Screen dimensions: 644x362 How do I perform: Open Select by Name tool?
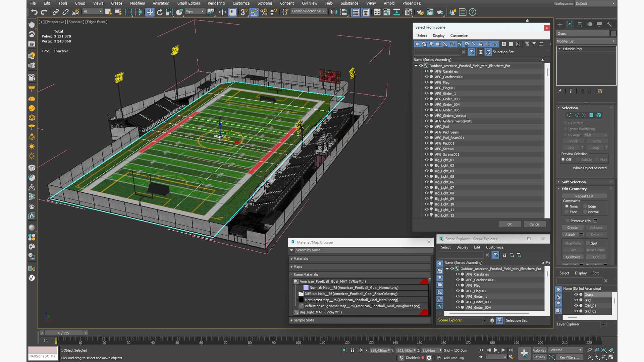point(118,12)
